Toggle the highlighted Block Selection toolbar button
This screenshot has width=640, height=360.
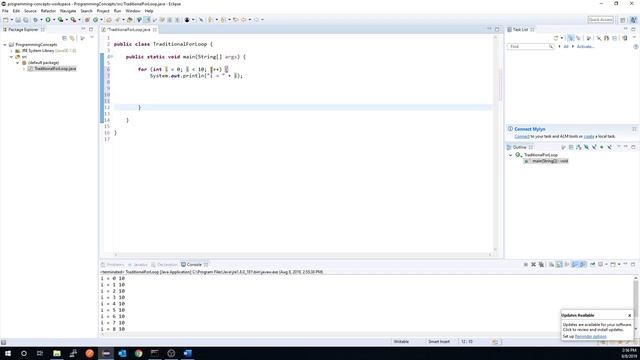point(147,20)
